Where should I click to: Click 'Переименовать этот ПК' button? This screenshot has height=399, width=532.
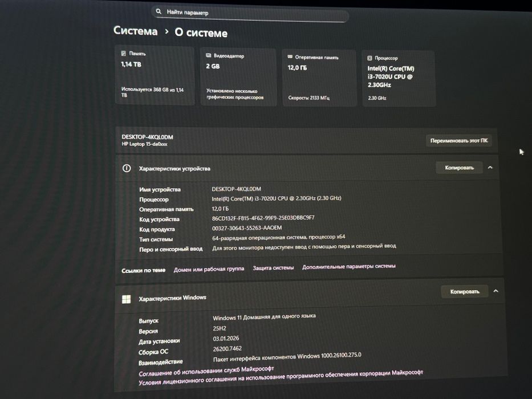[458, 140]
